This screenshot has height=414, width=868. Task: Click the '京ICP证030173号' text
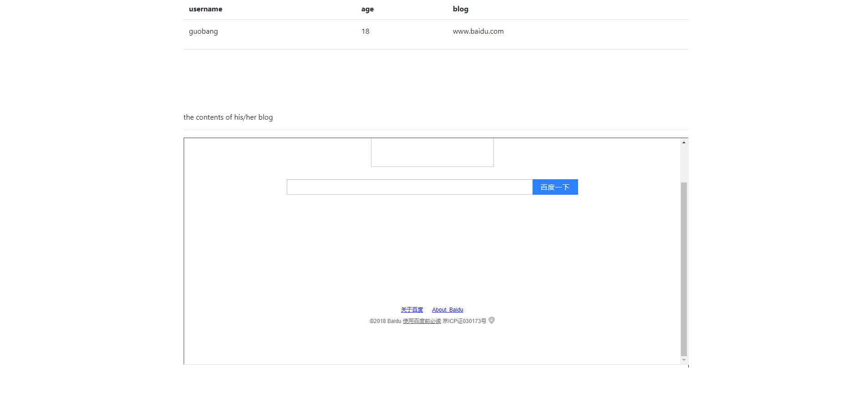coord(464,321)
